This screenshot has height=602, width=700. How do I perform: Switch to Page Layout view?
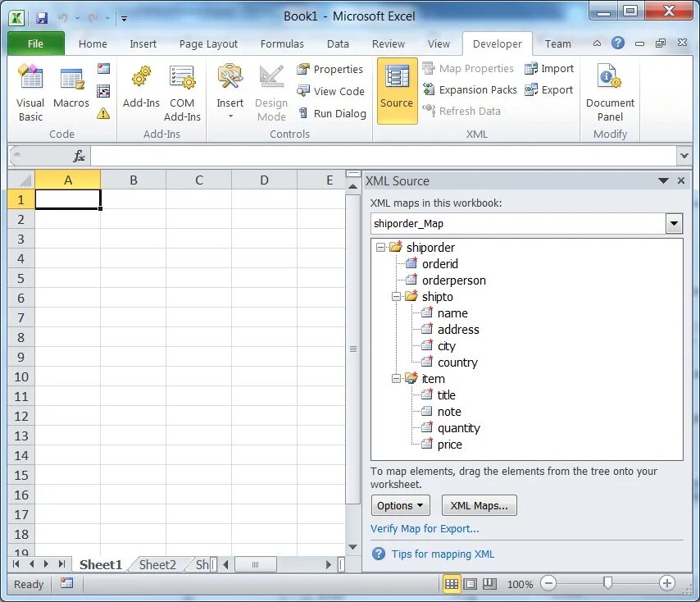tap(470, 584)
